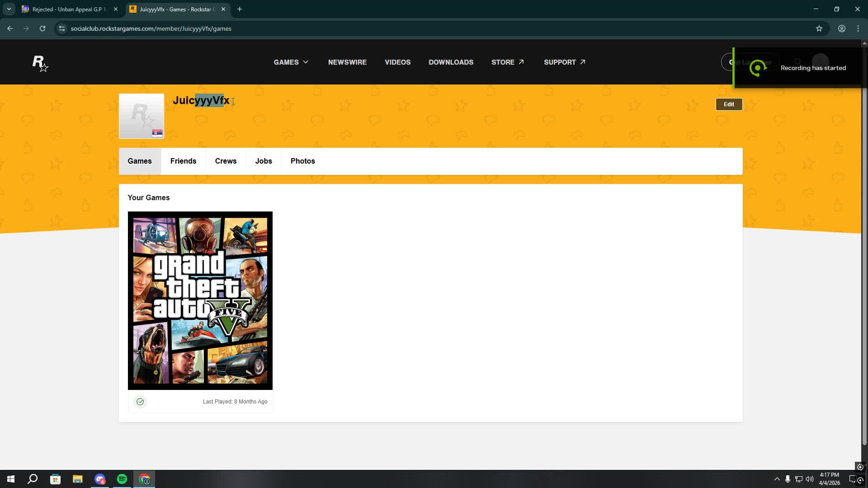Switch to the Friends tab

(183, 161)
